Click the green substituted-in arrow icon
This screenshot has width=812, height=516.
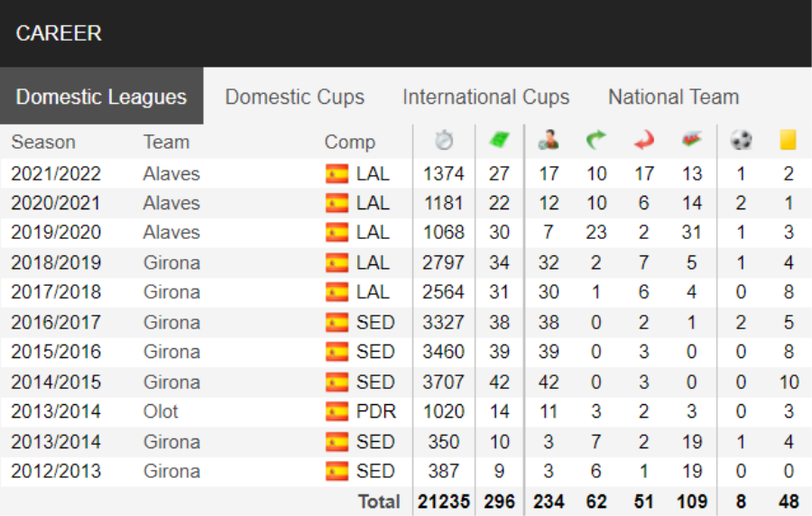tap(596, 140)
